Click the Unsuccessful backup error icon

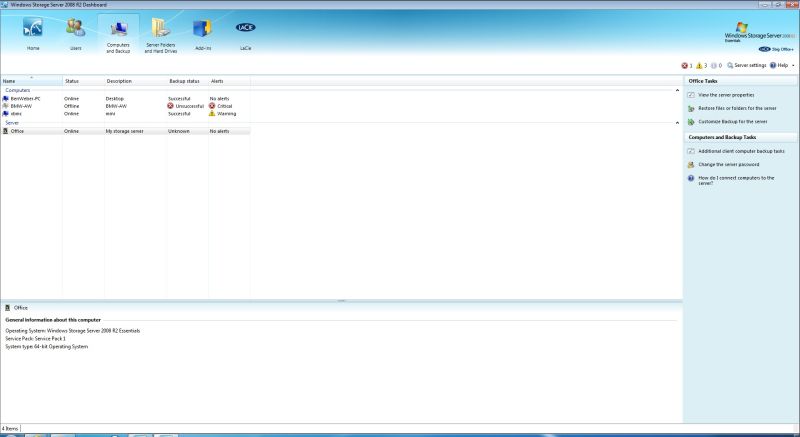170,106
